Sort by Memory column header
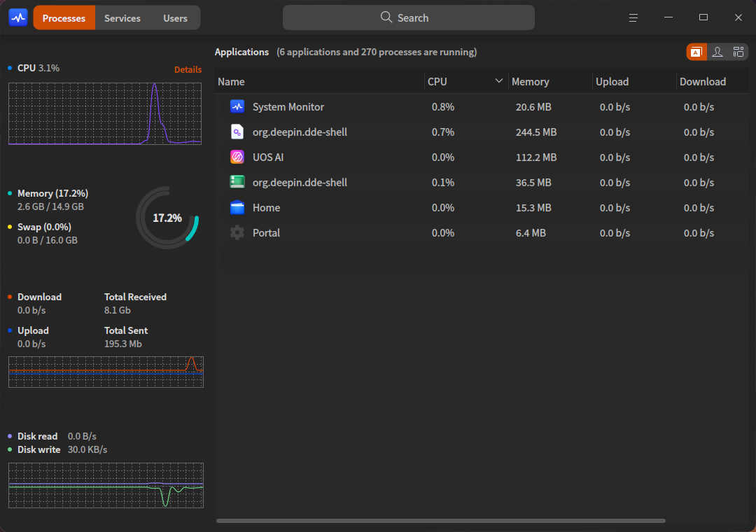Viewport: 756px width, 532px height. coord(530,82)
